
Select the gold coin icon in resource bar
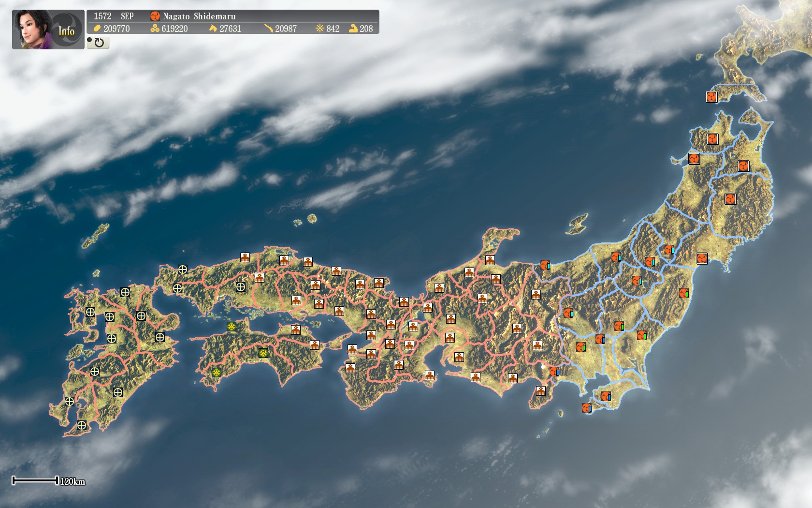point(97,29)
